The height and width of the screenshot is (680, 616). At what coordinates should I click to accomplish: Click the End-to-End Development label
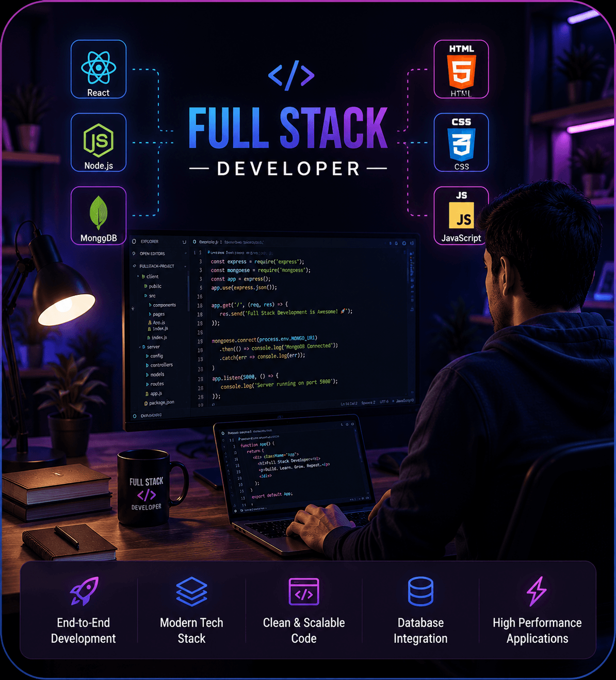pos(84,630)
